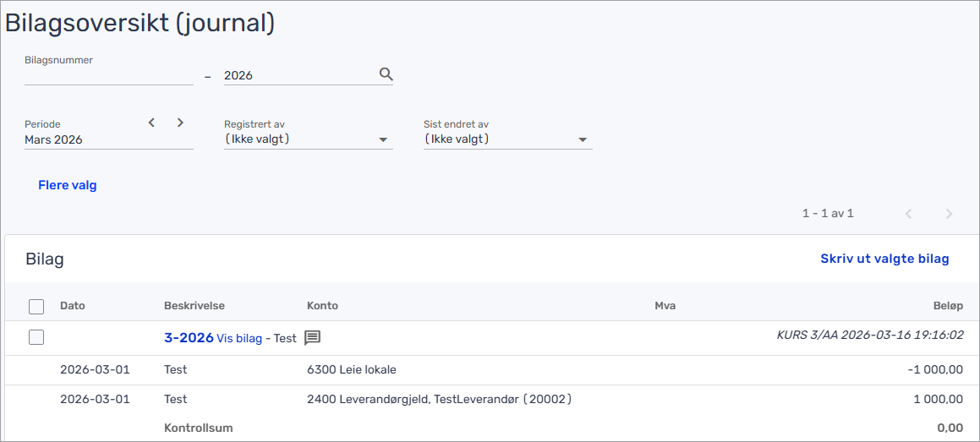
Task: Open comment icon on voucher 3-2026
Action: point(312,338)
